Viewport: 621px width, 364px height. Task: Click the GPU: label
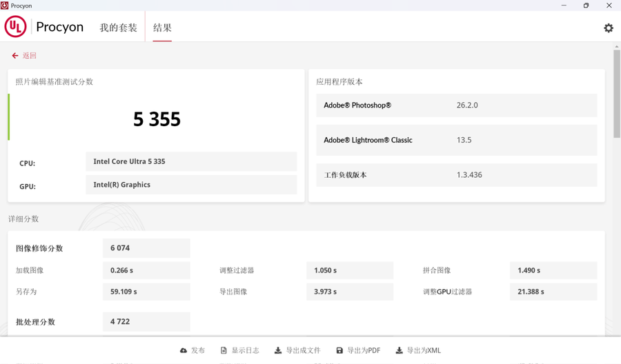[x=28, y=187]
